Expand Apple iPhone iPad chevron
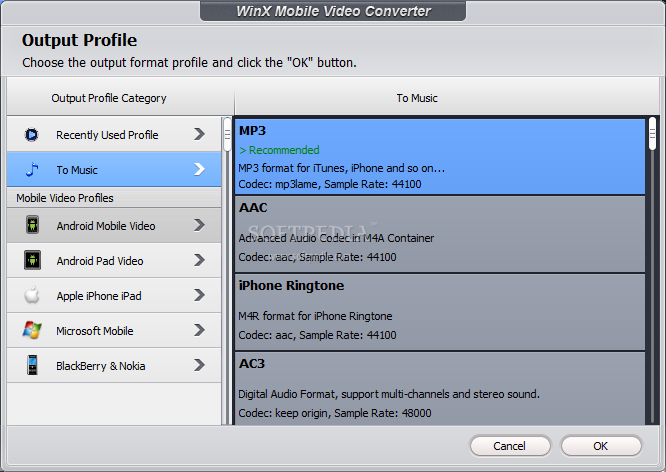The width and height of the screenshot is (666, 472). (199, 295)
